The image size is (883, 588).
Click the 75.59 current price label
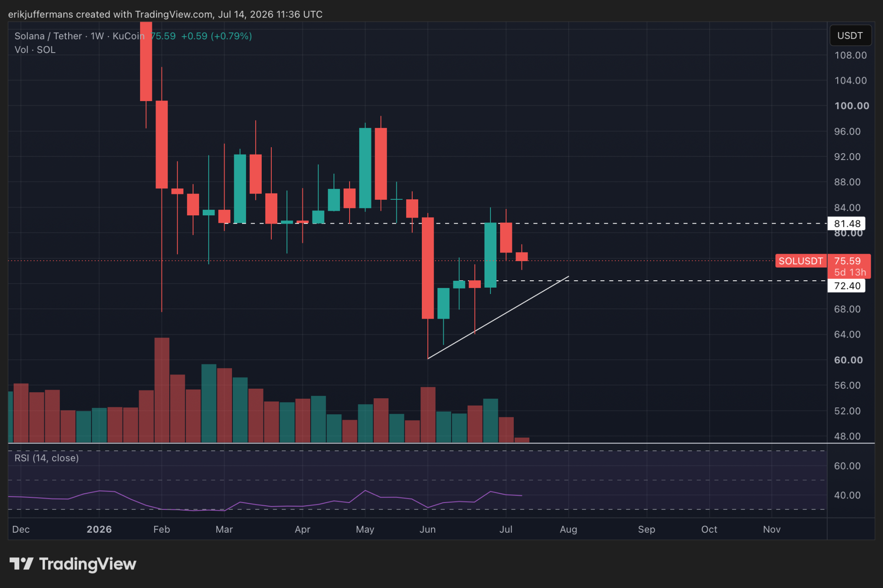point(848,261)
